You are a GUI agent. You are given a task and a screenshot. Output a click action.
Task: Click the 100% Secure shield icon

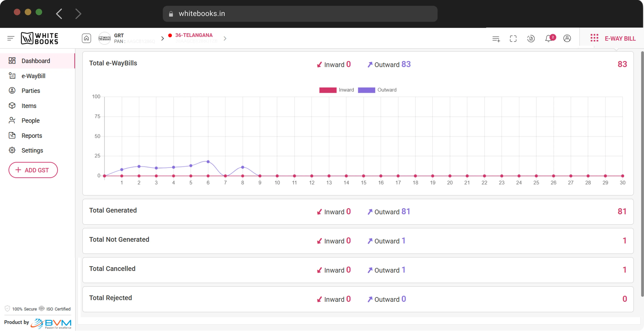(x=7, y=308)
